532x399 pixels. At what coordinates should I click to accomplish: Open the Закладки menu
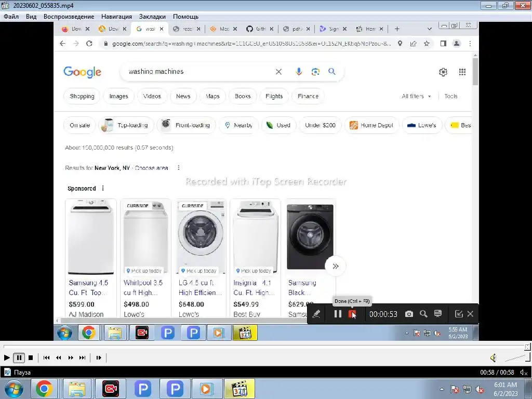click(x=152, y=16)
